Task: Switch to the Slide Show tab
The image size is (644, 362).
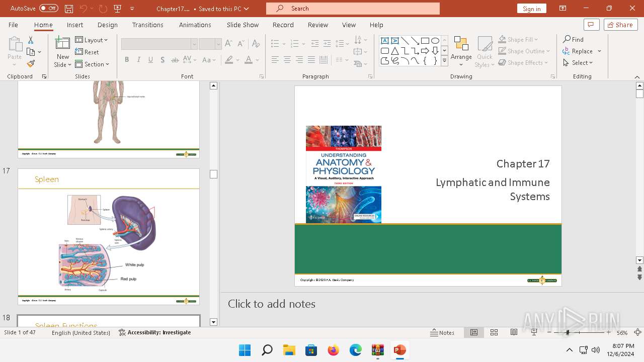Action: pyautogui.click(x=243, y=25)
